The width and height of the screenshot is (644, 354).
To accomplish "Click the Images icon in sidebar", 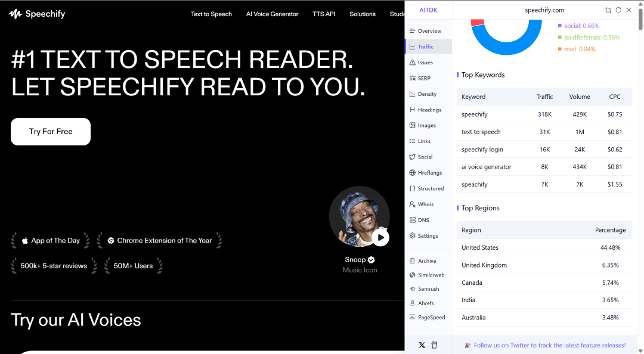I will pos(413,125).
